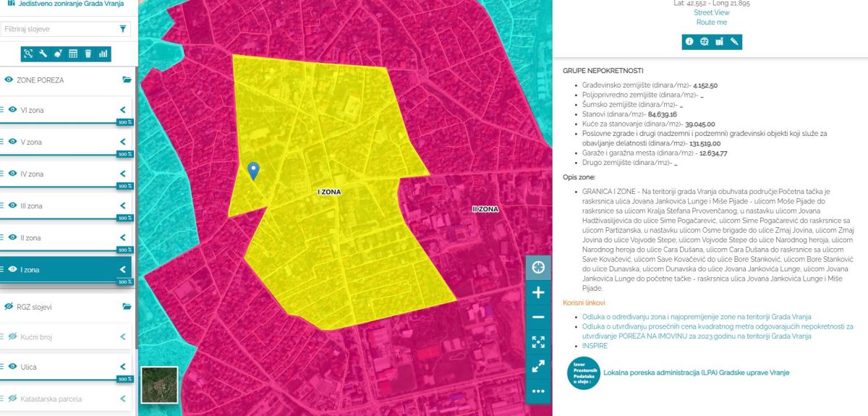Zoom in on the map
The width and height of the screenshot is (868, 416).
click(x=537, y=292)
